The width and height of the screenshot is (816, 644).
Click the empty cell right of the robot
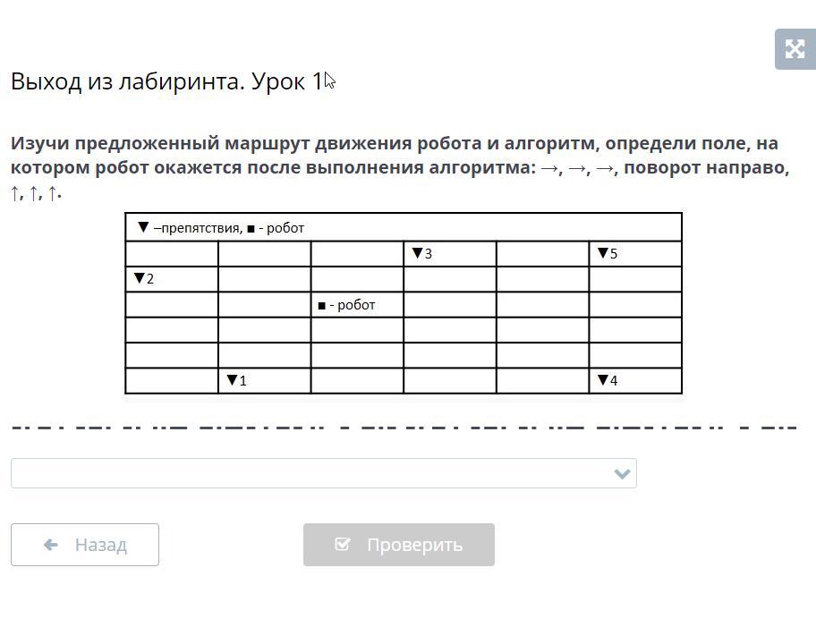click(450, 305)
